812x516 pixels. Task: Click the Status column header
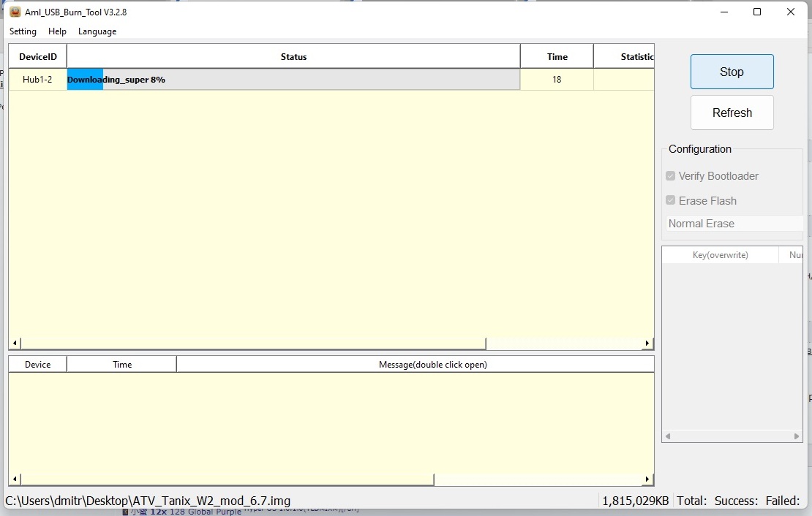click(293, 56)
